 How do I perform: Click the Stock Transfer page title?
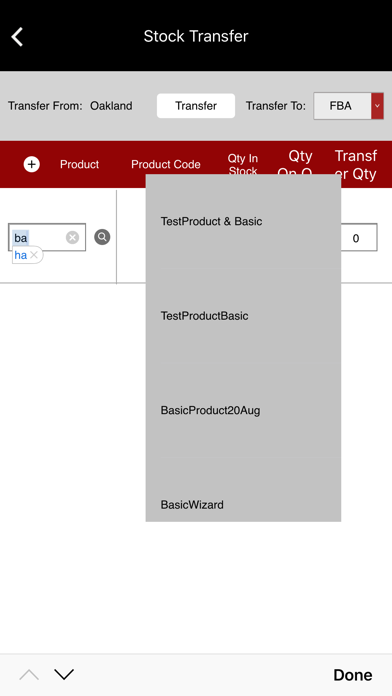tap(196, 36)
